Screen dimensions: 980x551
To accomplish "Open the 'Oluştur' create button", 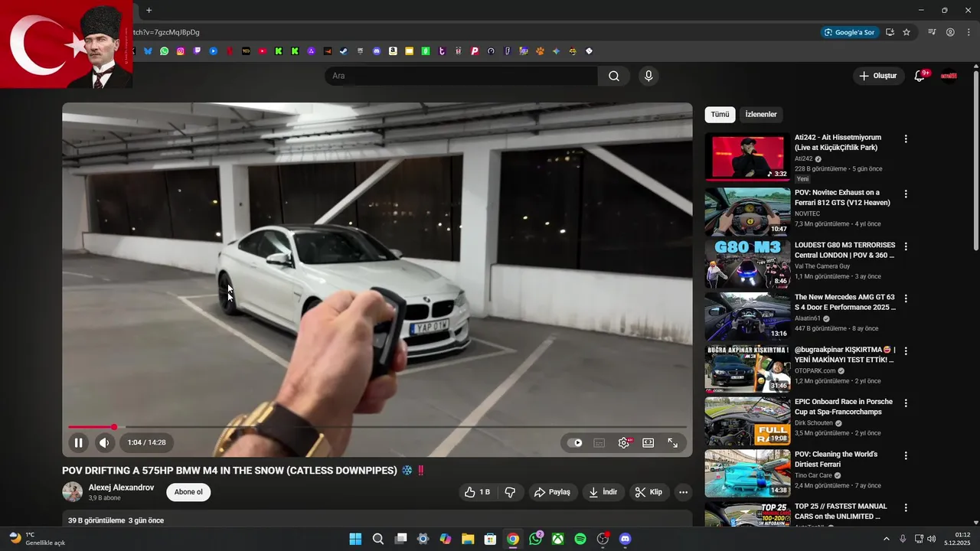I will point(877,76).
